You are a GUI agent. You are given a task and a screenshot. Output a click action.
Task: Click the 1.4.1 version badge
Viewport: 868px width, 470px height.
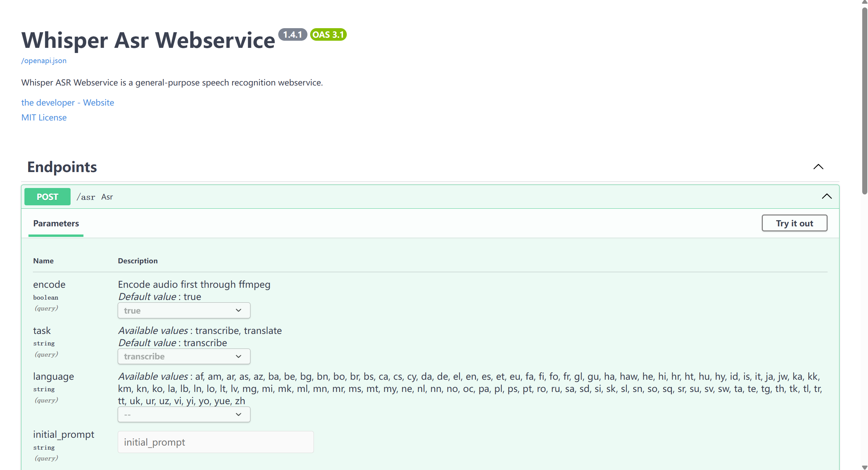pyautogui.click(x=293, y=35)
